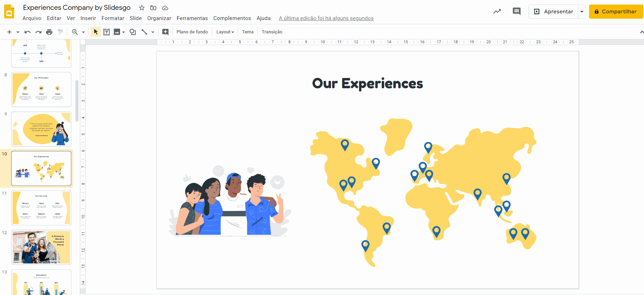Open the Editar menu

[x=54, y=18]
